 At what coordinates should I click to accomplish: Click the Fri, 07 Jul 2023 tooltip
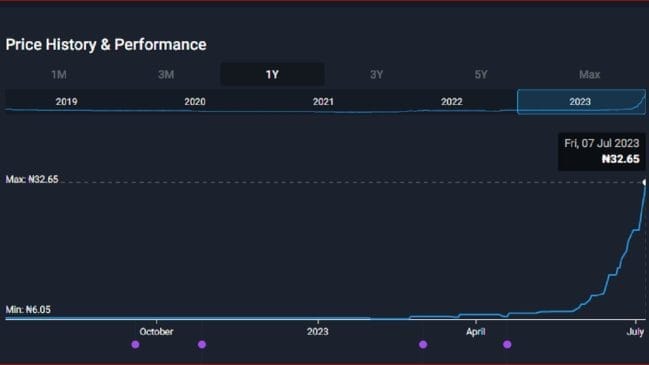(601, 151)
